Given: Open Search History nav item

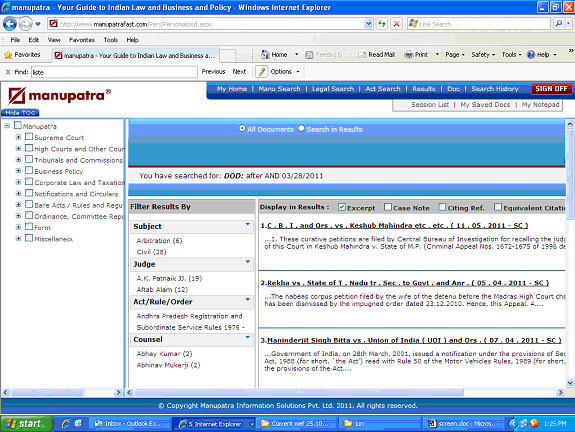Looking at the screenshot, I should [x=495, y=89].
